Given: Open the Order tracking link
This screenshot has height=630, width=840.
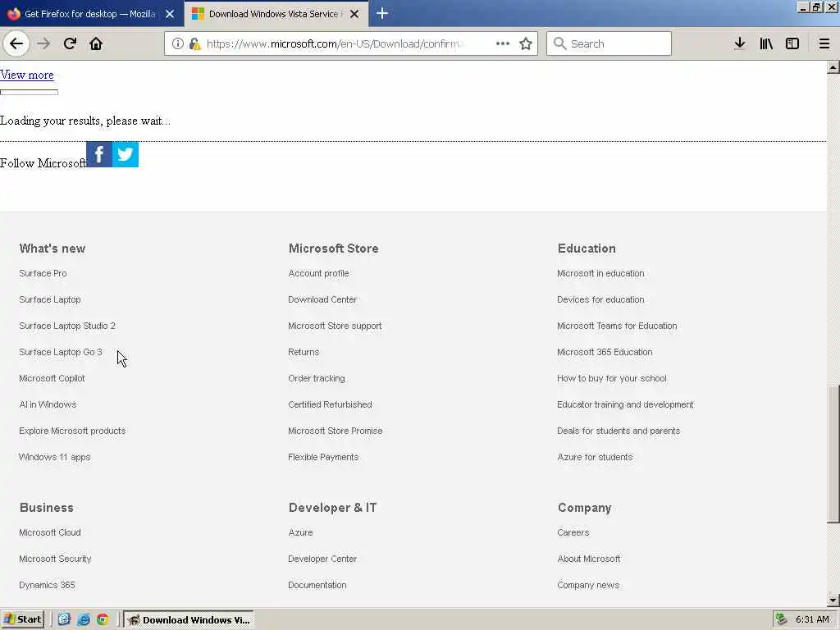Looking at the screenshot, I should click(x=317, y=378).
